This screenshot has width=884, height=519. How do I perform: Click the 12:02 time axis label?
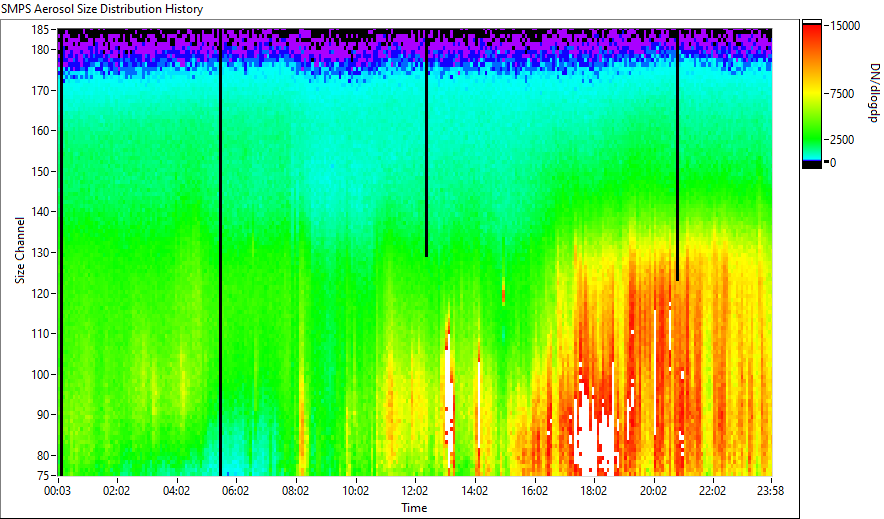(x=415, y=491)
